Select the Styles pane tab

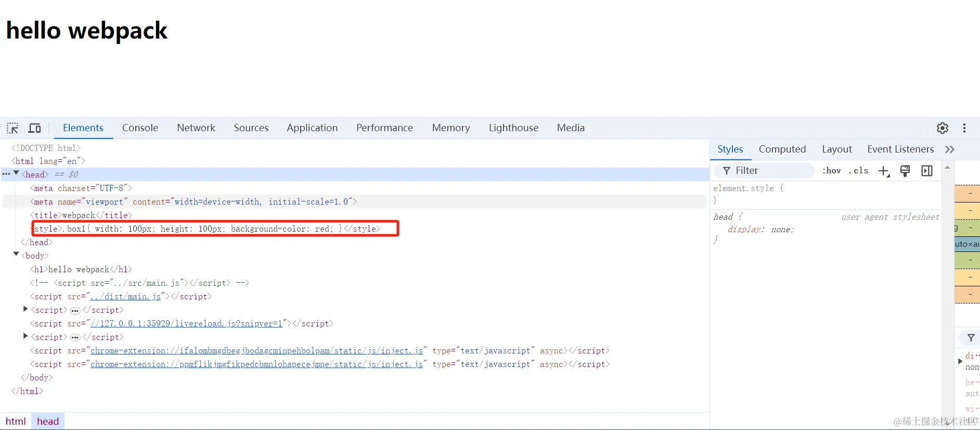point(730,149)
